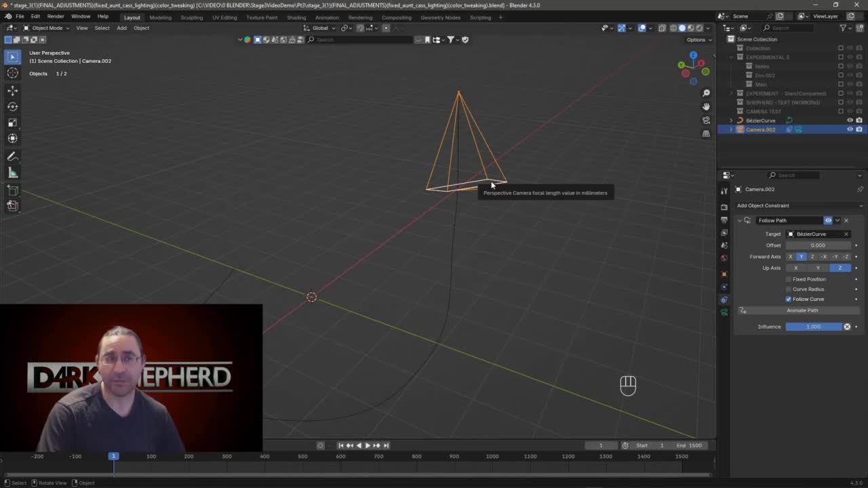This screenshot has width=868, height=488.
Task: Select the Scale tool
Action: [12, 123]
